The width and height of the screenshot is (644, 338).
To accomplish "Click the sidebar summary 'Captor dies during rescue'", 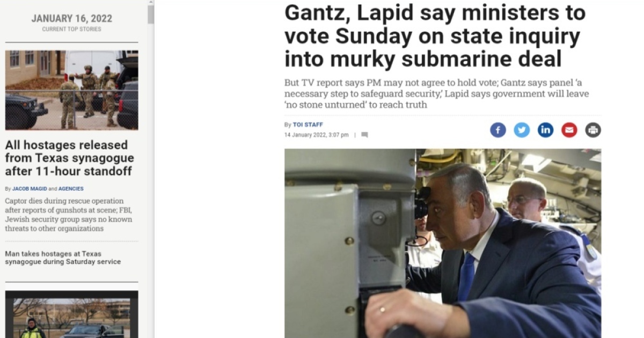I will (x=69, y=215).
